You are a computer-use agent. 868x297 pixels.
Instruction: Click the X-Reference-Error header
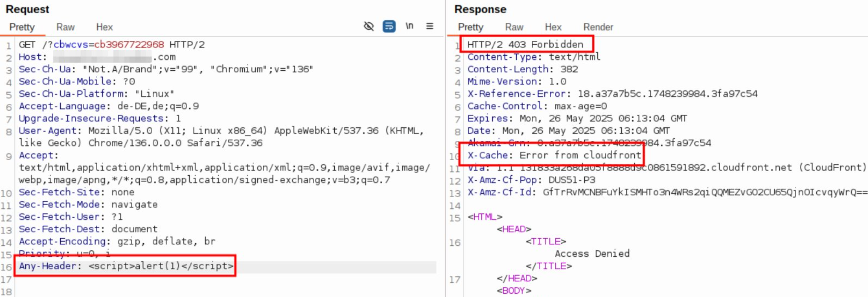(612, 94)
